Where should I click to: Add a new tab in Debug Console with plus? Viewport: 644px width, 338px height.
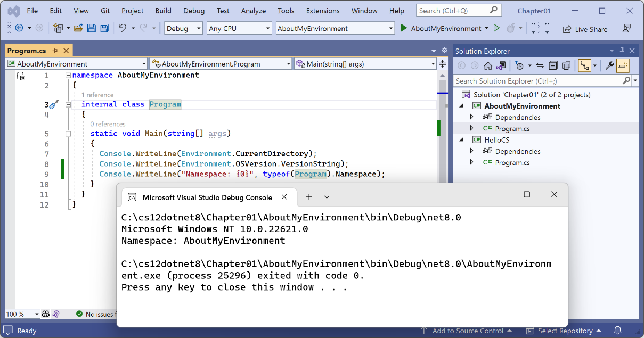pos(309,197)
